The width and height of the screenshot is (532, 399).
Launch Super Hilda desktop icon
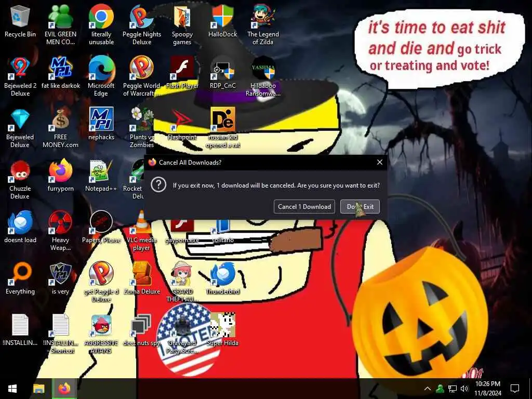tap(223, 330)
